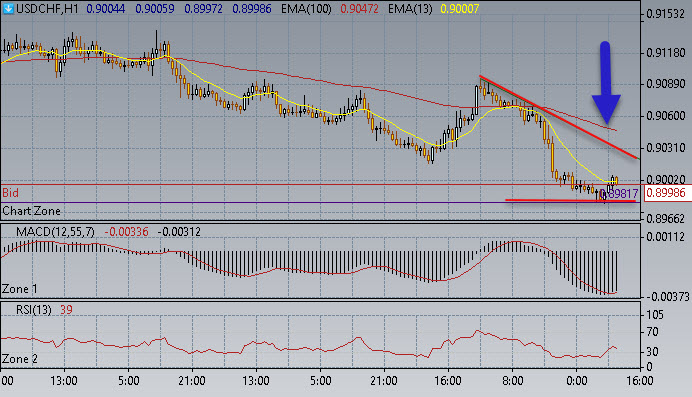Screen dimensions: 692x397
Task: Click MACD axis label -0.00373
Action: click(667, 297)
